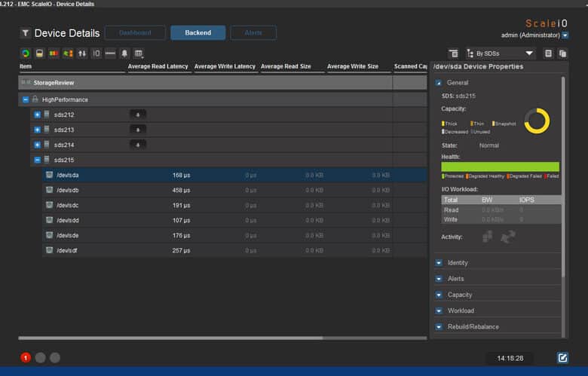Click the disk icon beside /dev/sdb
The height and width of the screenshot is (376, 588).
pyautogui.click(x=49, y=190)
